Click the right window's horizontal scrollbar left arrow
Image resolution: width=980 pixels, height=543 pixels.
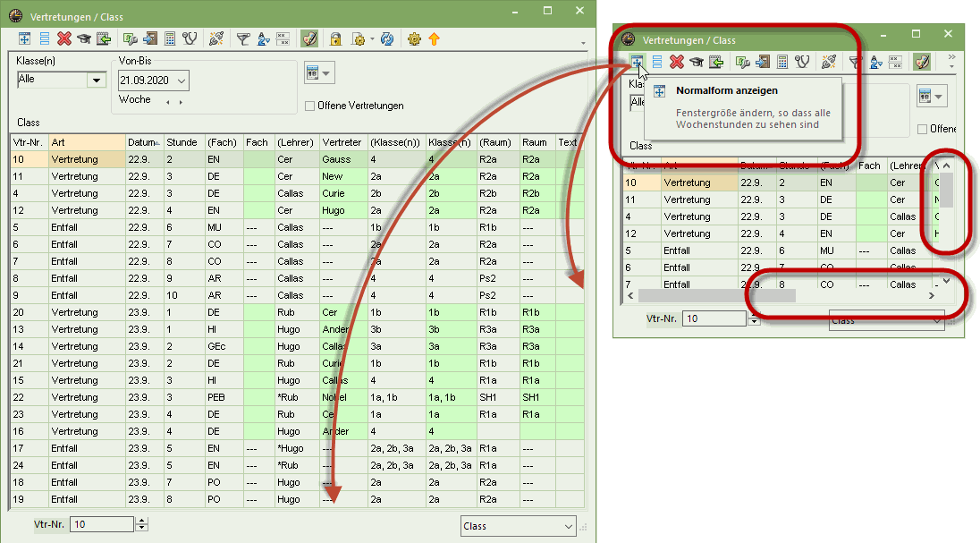click(x=630, y=295)
